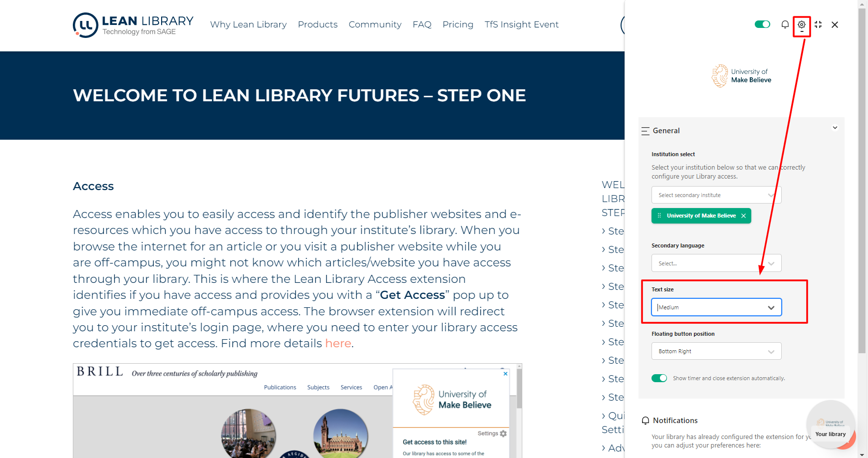
Task: Open the extension notifications bell icon
Action: coord(785,24)
